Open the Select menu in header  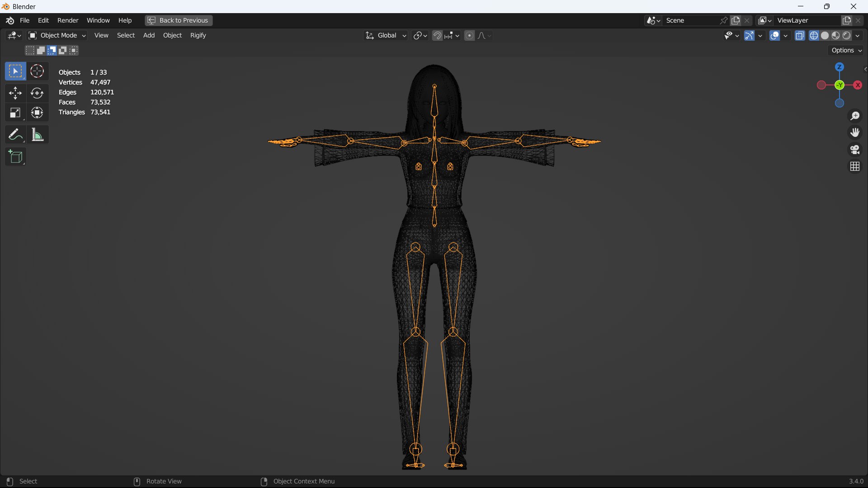coord(126,35)
